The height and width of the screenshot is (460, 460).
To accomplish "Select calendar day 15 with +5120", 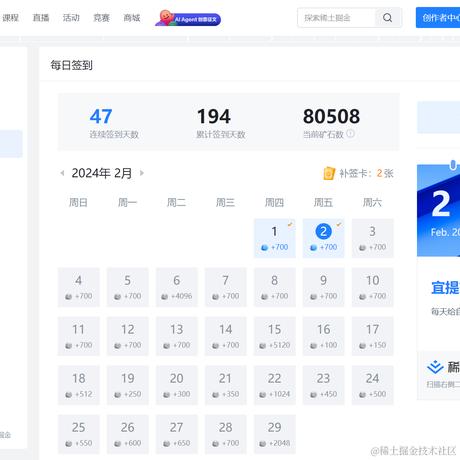I will tap(275, 336).
